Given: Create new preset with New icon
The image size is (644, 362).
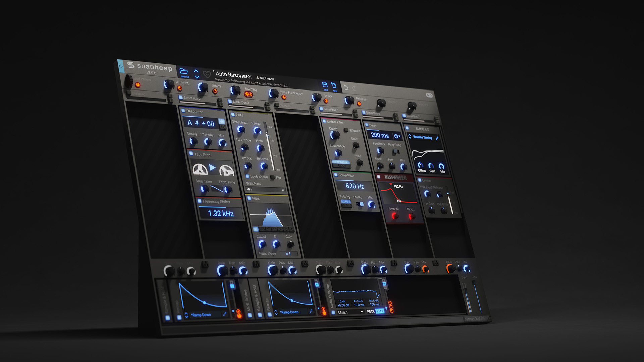Looking at the screenshot, I should click(334, 85).
